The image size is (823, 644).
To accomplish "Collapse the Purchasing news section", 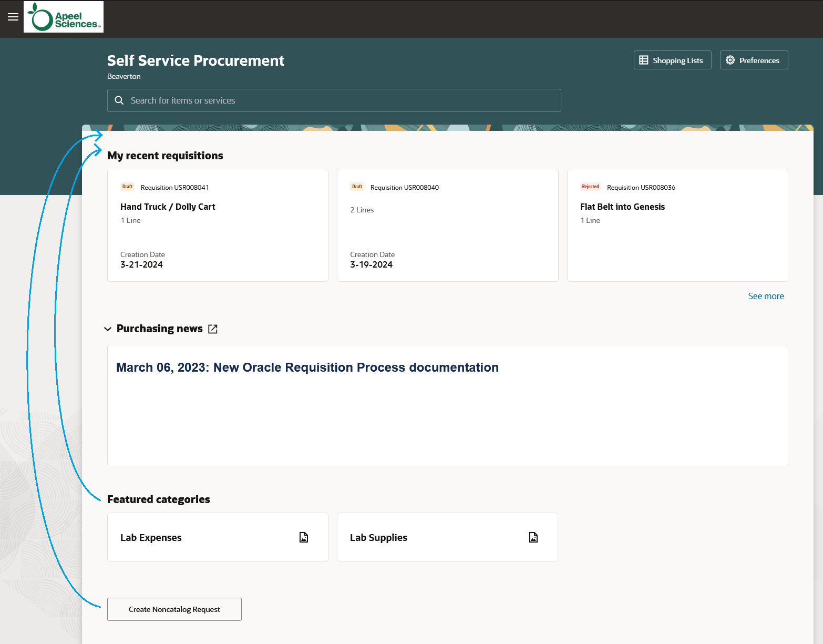I will pos(108,329).
